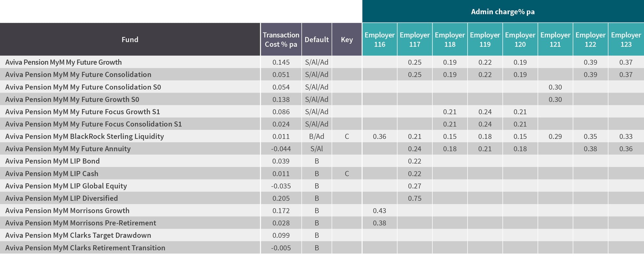
Task: Select the Key C for LIP Cash
Action: 347,174
